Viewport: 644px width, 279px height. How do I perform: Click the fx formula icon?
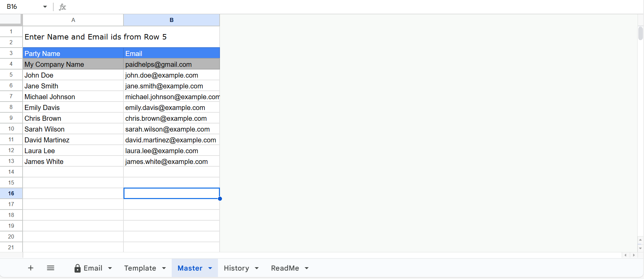coord(62,7)
